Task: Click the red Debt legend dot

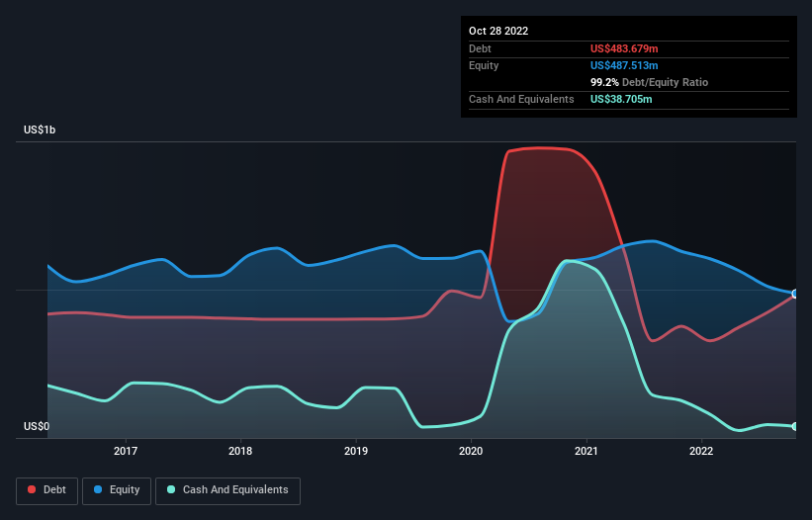Action: (32, 489)
